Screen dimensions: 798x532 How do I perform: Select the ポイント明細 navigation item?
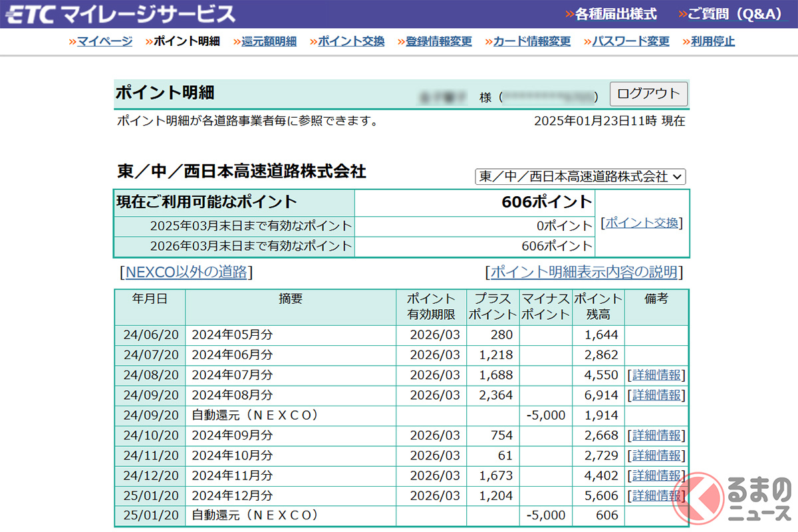[186, 41]
